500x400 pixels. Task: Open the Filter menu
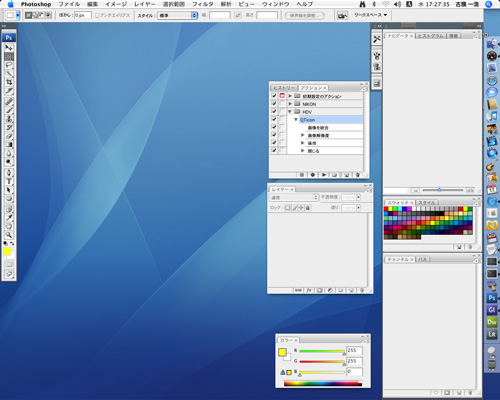202,4
